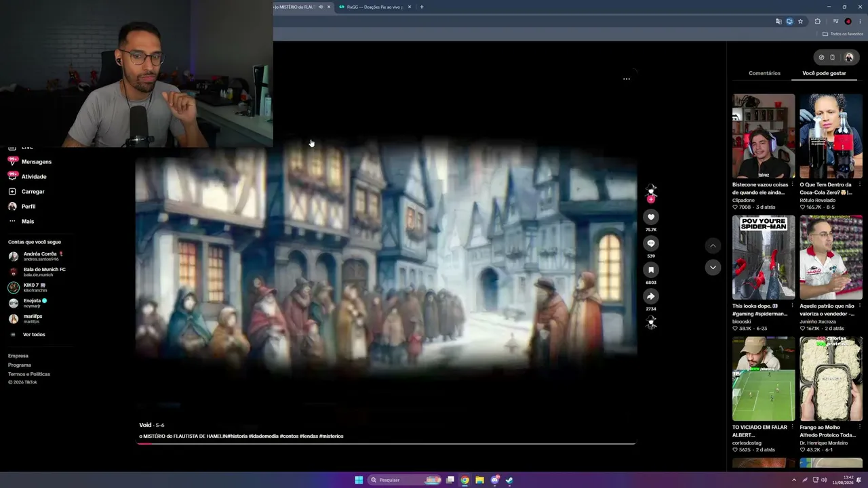Select the Você pode gostar tab
Viewport: 868px width, 488px height.
(x=824, y=73)
